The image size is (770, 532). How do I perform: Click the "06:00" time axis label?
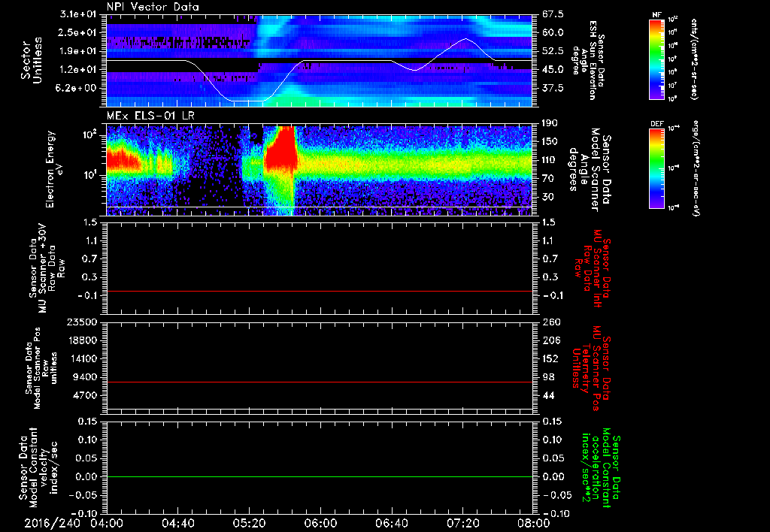click(320, 523)
